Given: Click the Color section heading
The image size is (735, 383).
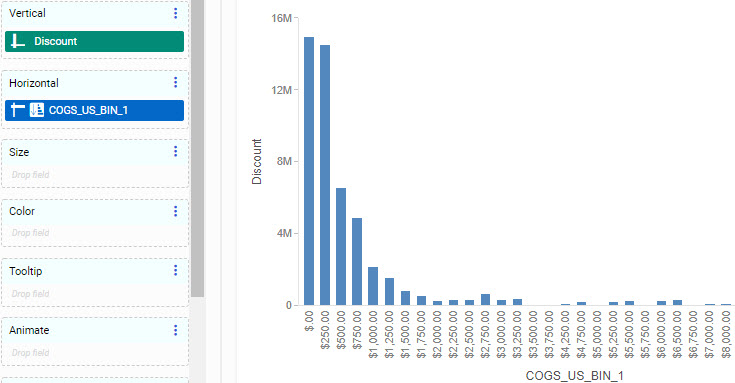Looking at the screenshot, I should click(x=22, y=211).
